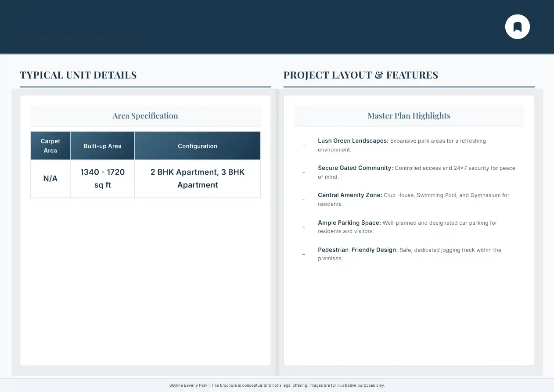Viewport: 554px width, 392px height.
Task: Click the bullet beside Central Amenity Zone
Action: click(303, 200)
